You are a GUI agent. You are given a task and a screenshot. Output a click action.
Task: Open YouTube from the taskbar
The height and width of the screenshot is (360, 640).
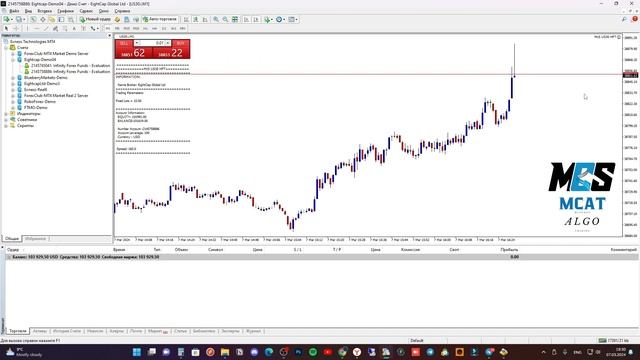click(328, 352)
